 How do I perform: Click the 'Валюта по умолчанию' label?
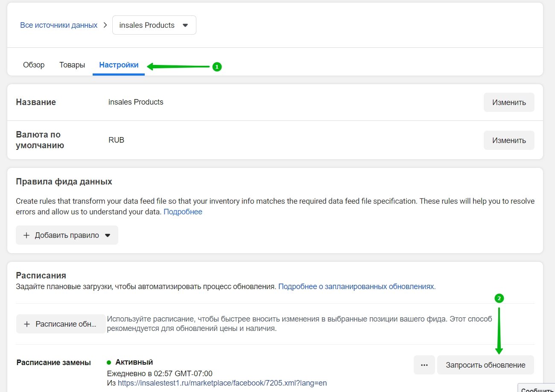pos(40,140)
